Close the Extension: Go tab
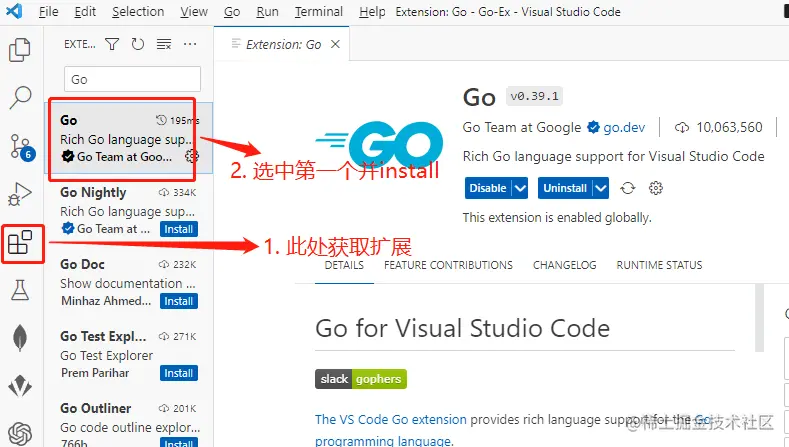The image size is (789, 447). [x=335, y=44]
